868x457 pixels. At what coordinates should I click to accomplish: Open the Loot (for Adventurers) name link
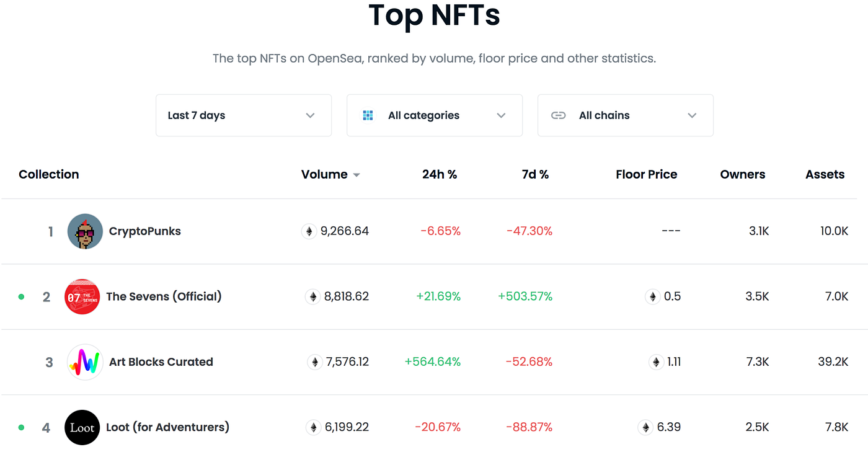coord(167,427)
